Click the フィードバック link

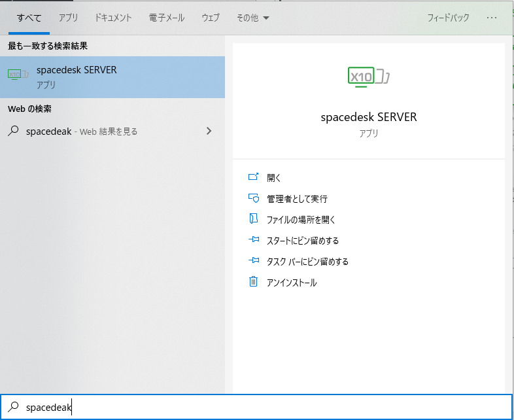(448, 18)
